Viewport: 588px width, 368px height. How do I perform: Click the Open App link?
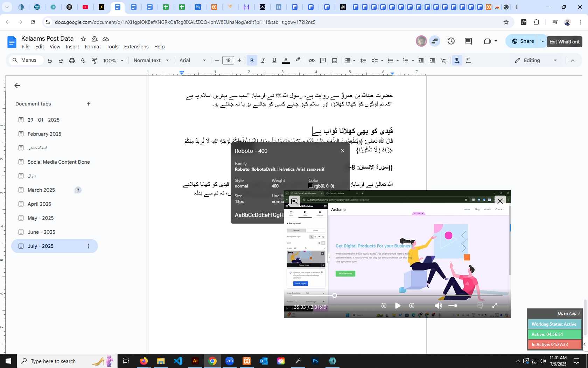point(569,313)
